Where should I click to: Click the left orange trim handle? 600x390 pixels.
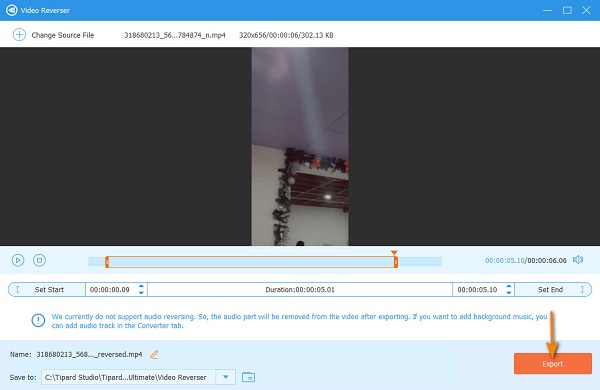[107, 262]
